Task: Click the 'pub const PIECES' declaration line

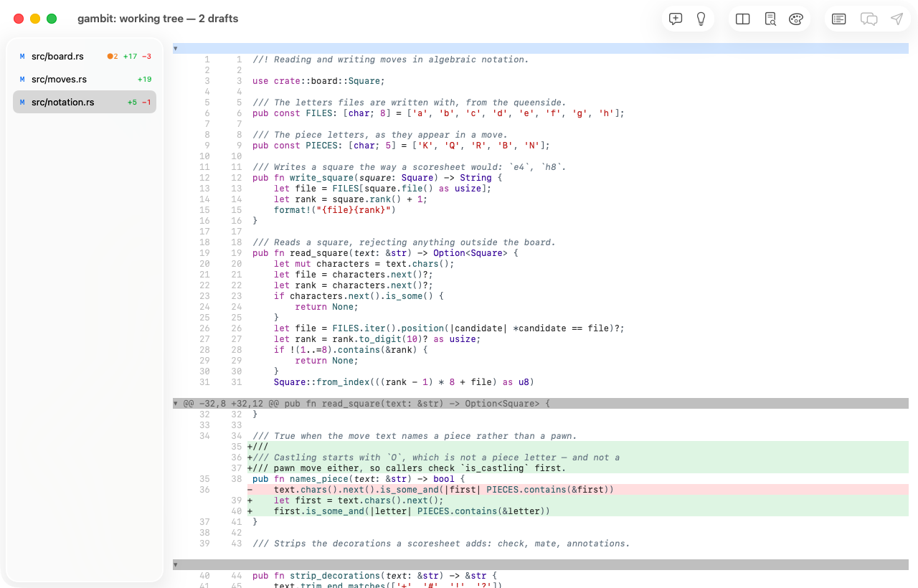Action: tap(401, 146)
